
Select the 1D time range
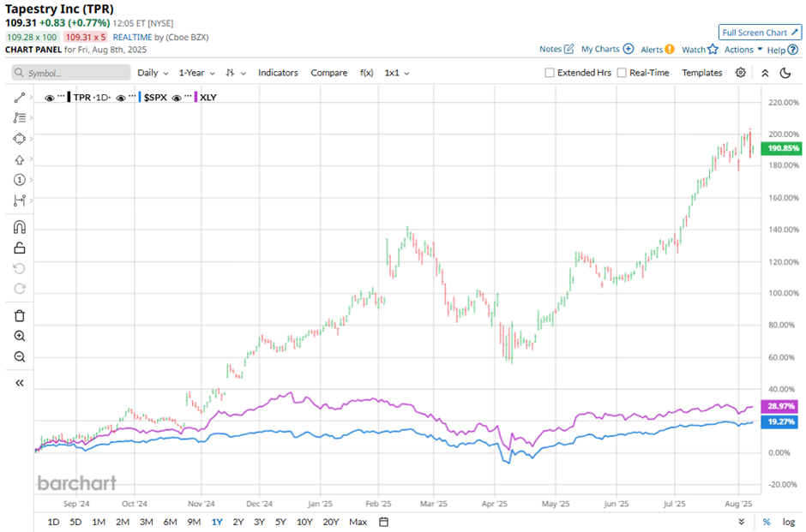click(x=53, y=522)
